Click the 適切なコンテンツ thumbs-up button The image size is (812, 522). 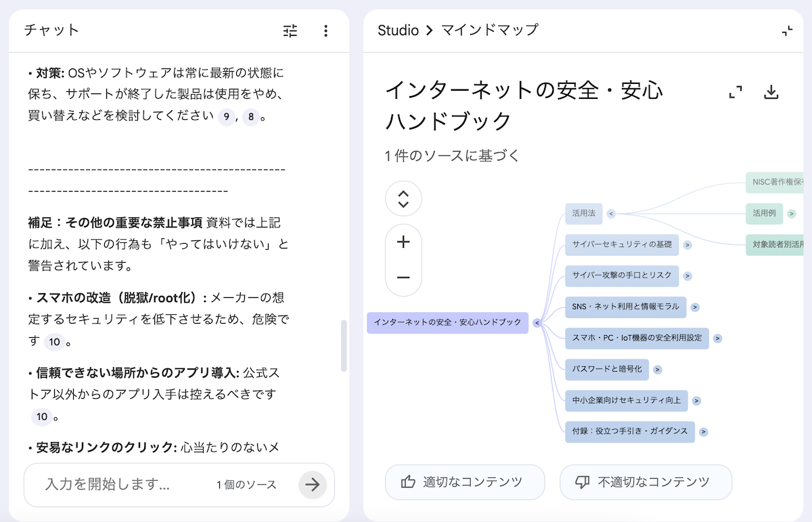[464, 482]
